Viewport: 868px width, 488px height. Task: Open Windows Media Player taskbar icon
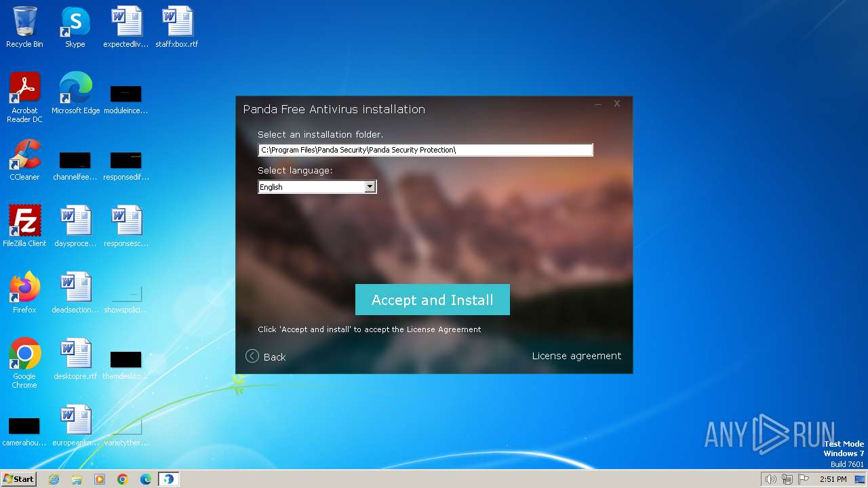click(x=100, y=479)
